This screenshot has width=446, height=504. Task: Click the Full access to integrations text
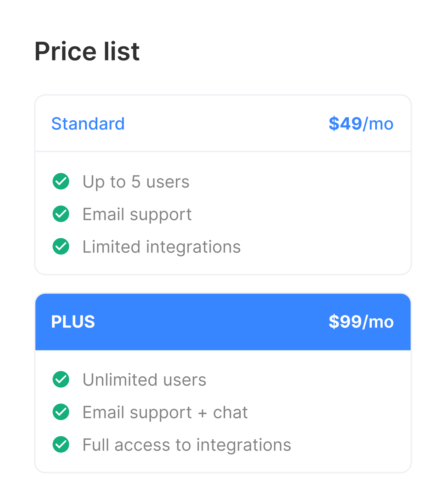187,445
